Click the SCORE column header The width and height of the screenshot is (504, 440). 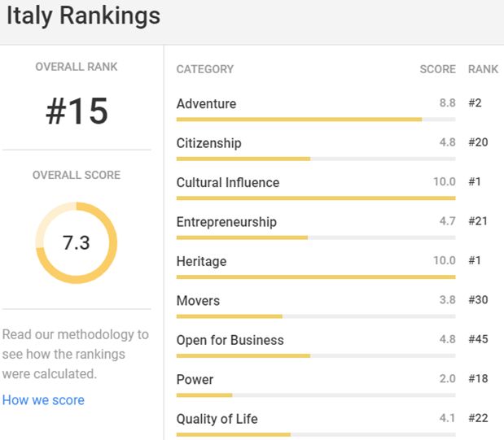click(437, 69)
